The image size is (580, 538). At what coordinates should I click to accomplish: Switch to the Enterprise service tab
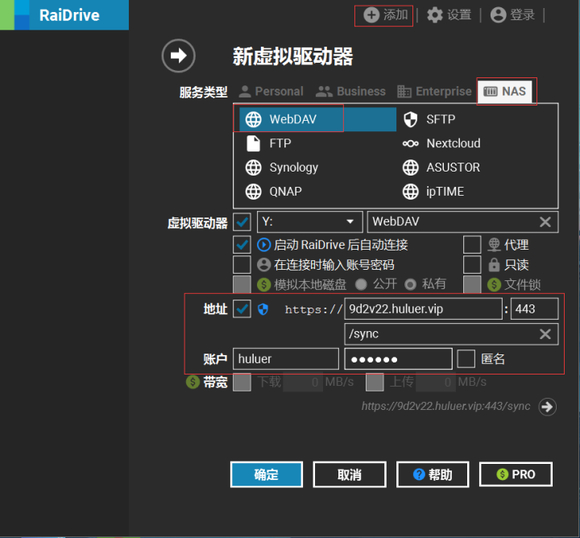434,91
